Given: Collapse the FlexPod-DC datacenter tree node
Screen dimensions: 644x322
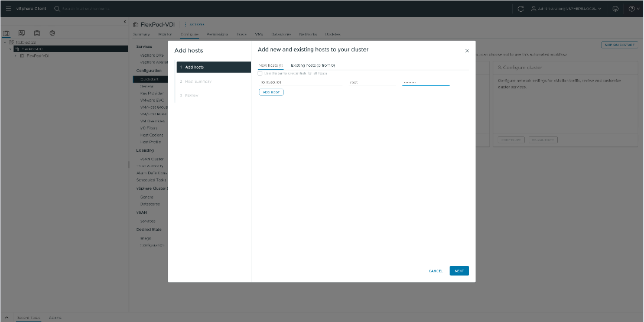Looking at the screenshot, I should [10, 49].
